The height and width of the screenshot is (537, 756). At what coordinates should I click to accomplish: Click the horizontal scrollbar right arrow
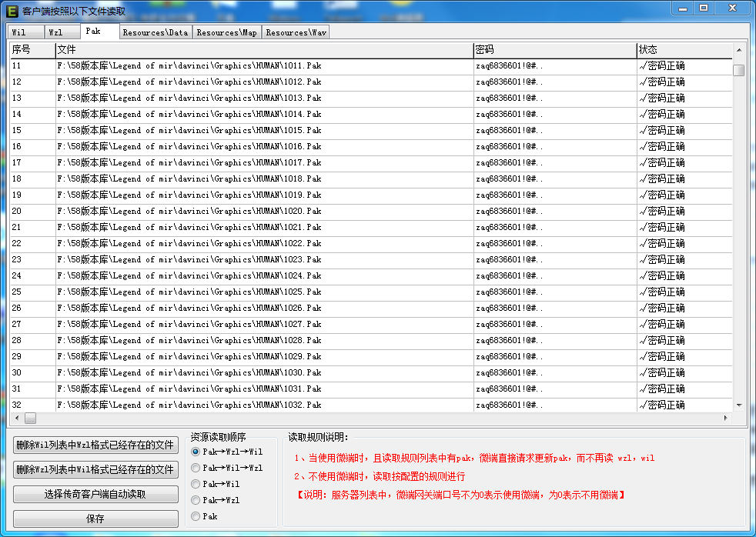click(x=725, y=418)
